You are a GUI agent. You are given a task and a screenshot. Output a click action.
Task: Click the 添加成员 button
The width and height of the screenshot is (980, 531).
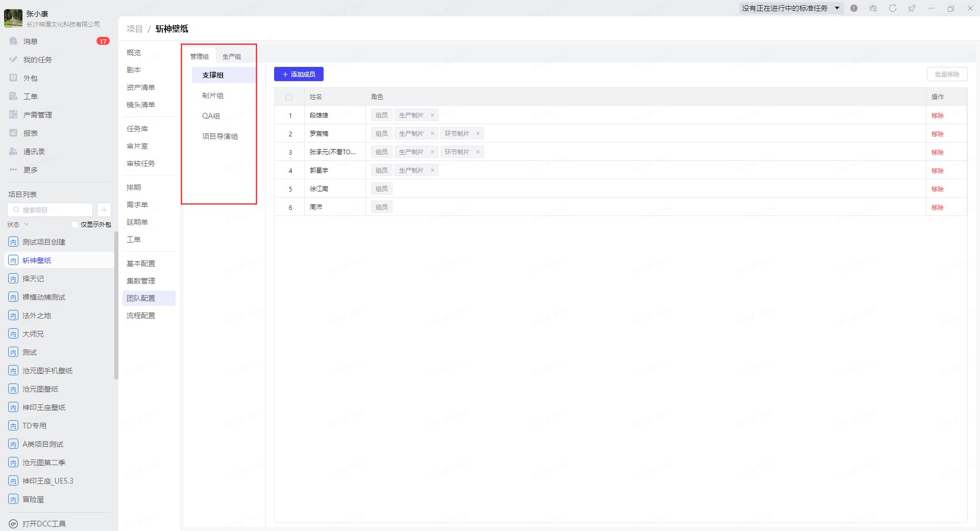click(x=299, y=75)
